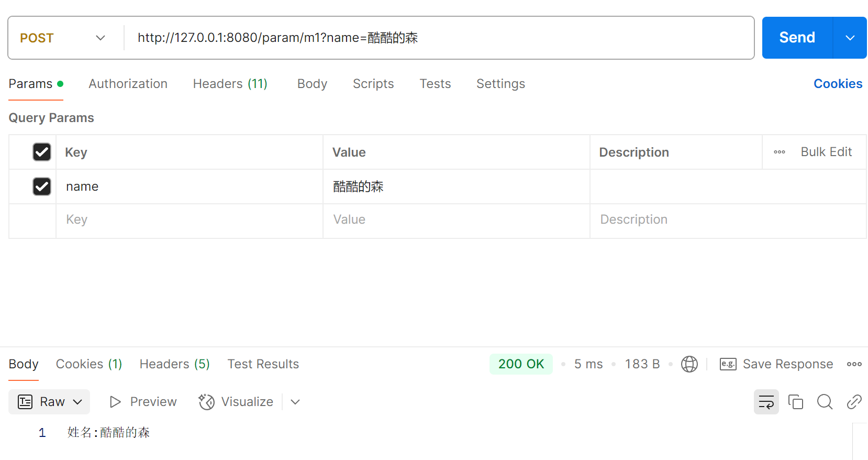Open the response Headers (5) tab

tap(174, 364)
